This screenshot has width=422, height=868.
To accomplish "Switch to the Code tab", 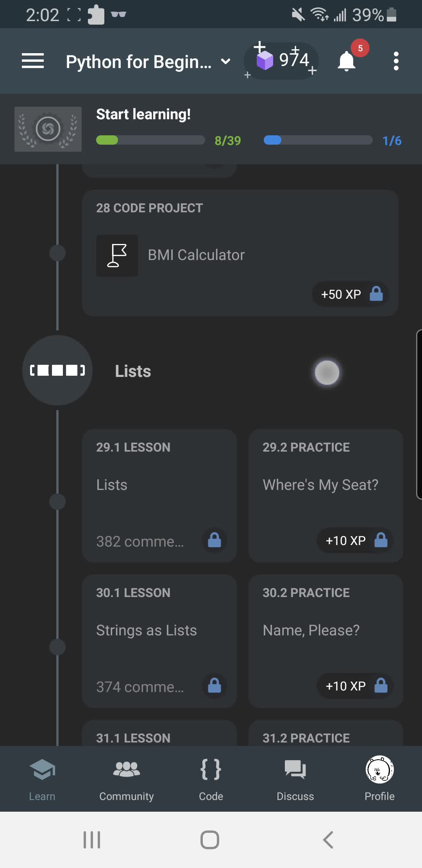I will [x=211, y=778].
